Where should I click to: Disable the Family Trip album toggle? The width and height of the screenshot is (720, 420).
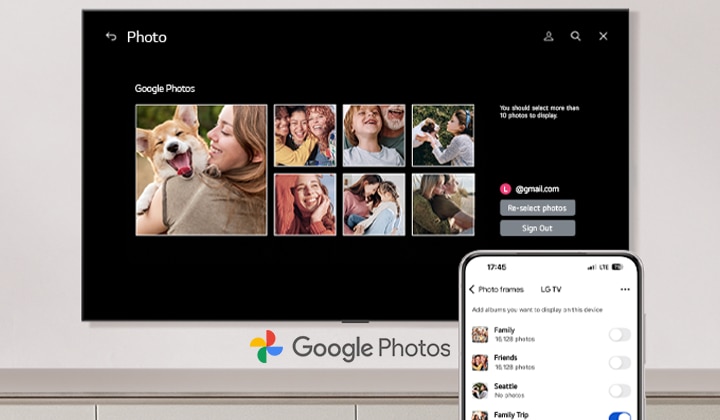(x=619, y=414)
